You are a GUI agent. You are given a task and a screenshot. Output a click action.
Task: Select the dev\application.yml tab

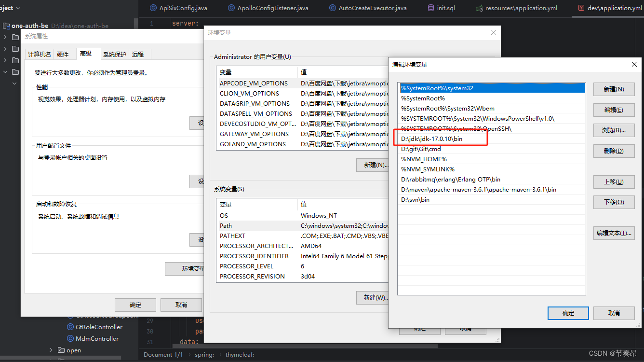610,8
